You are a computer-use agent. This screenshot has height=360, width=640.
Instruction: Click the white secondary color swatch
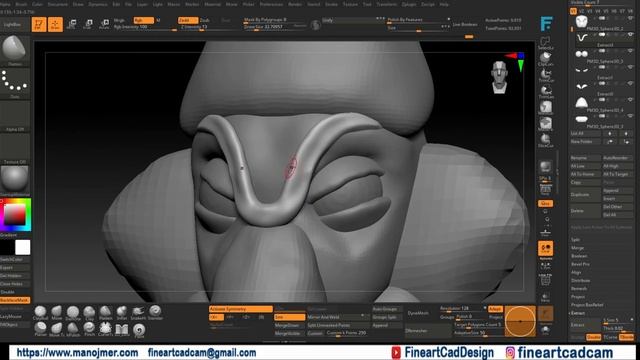22,247
